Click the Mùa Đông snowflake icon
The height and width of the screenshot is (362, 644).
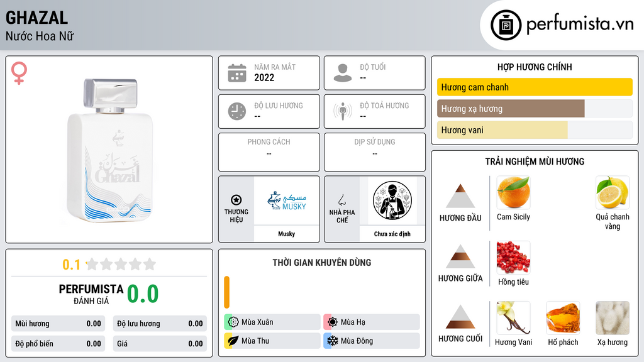333,341
